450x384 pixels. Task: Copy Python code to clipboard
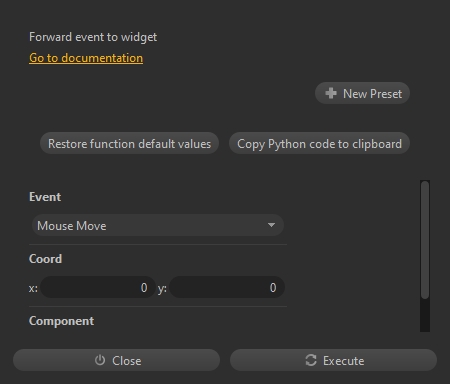coord(319,144)
